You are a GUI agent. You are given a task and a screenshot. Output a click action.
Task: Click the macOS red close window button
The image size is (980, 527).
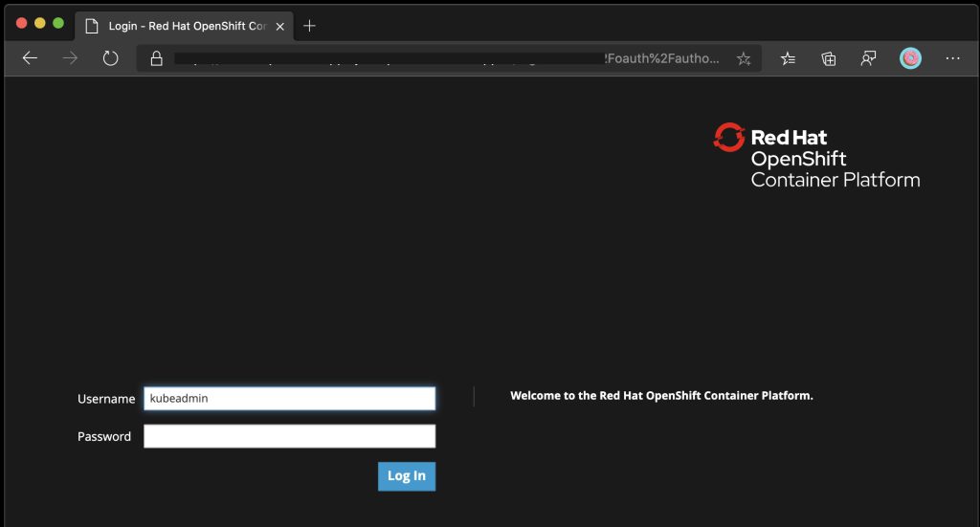pyautogui.click(x=21, y=23)
